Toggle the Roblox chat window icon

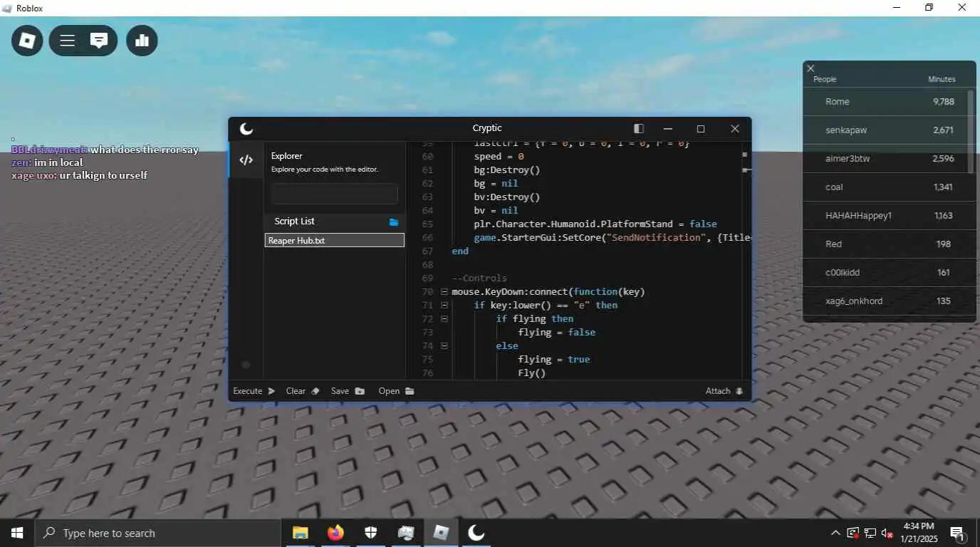click(x=99, y=41)
